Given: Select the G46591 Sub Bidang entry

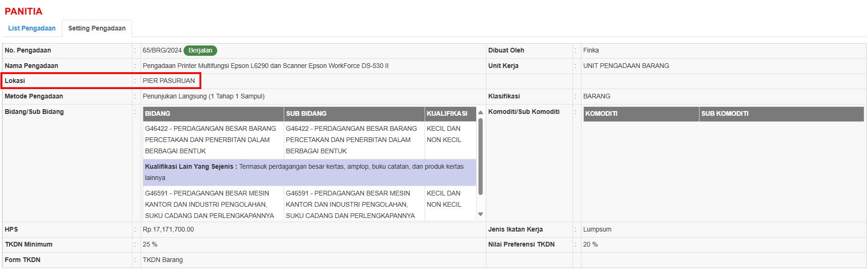Looking at the screenshot, I should click(350, 204).
